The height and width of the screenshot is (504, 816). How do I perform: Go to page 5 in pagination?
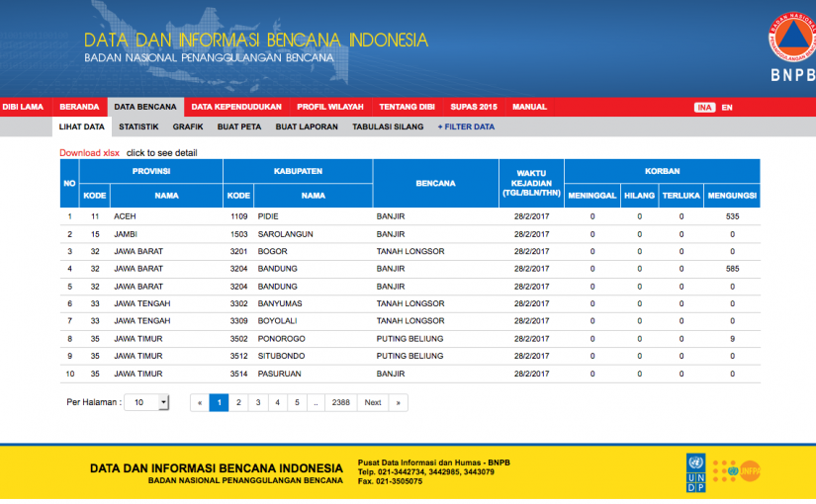[x=297, y=402]
